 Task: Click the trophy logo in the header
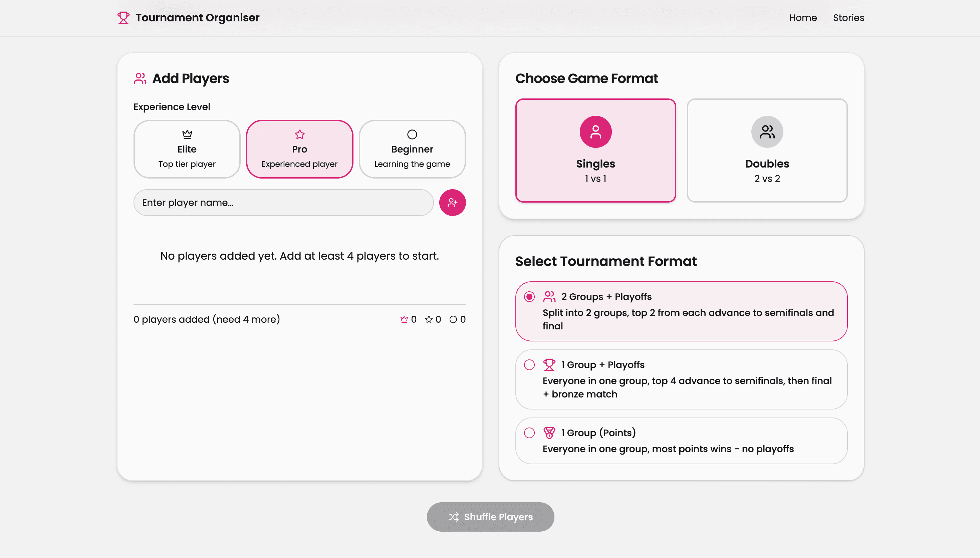tap(123, 17)
